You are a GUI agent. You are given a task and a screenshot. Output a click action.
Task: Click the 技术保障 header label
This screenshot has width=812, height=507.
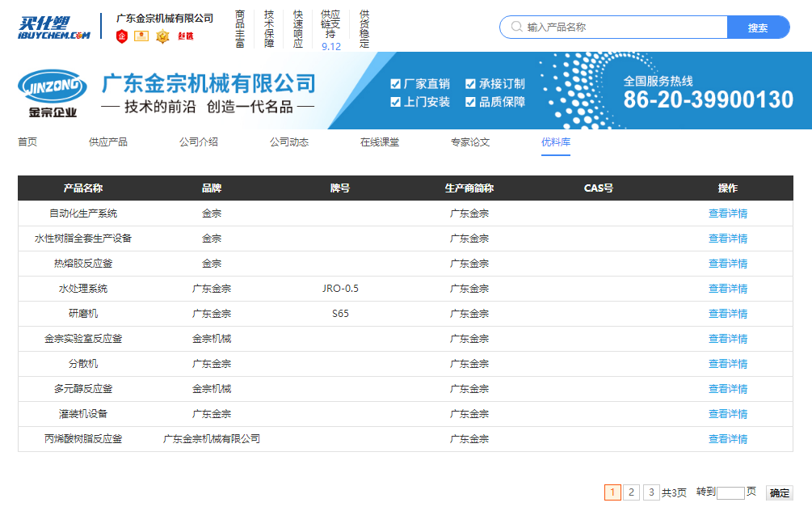(269, 29)
